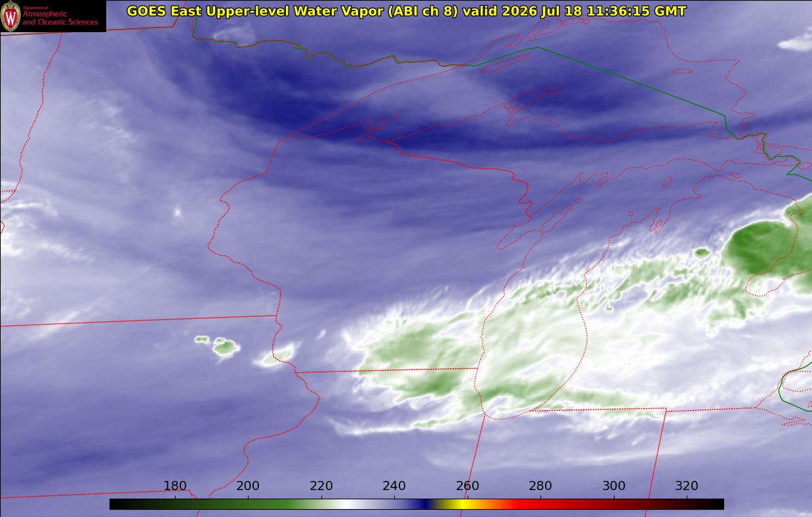The image size is (812, 517).
Task: Select the 280 colorbar label
Action: 540,486
